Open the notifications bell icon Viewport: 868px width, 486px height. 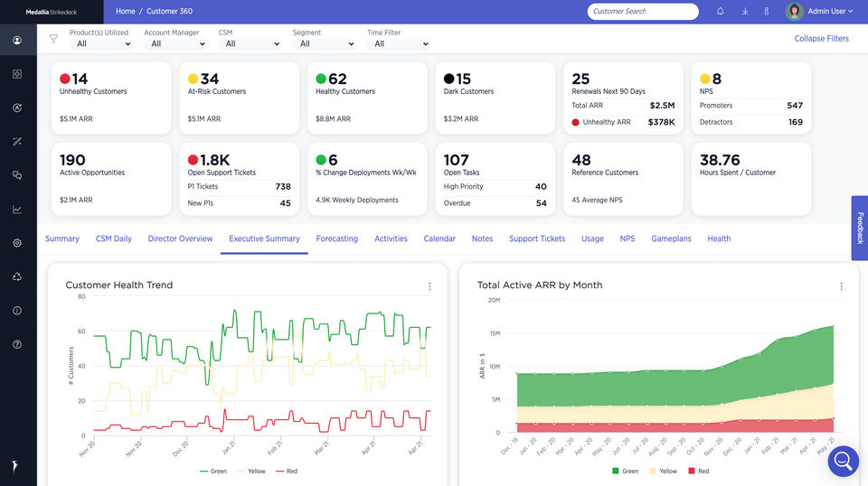pos(721,11)
